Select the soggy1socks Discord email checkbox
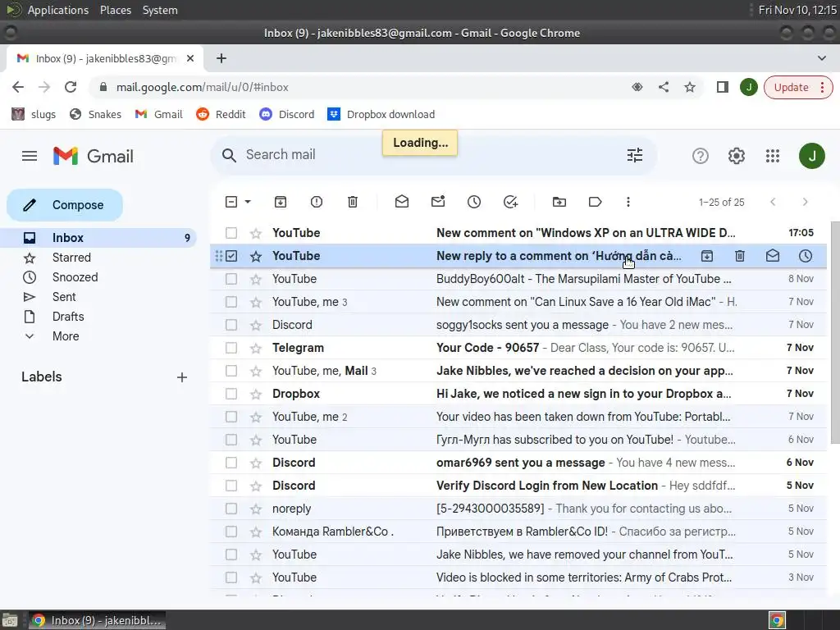Screen dimensions: 840x630 231,325
